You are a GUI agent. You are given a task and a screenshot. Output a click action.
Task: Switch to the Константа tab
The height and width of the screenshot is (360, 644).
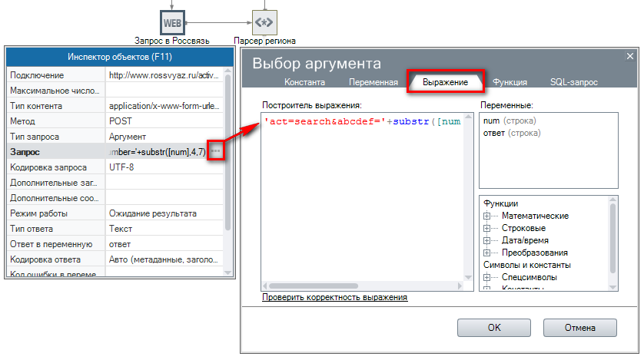point(304,81)
